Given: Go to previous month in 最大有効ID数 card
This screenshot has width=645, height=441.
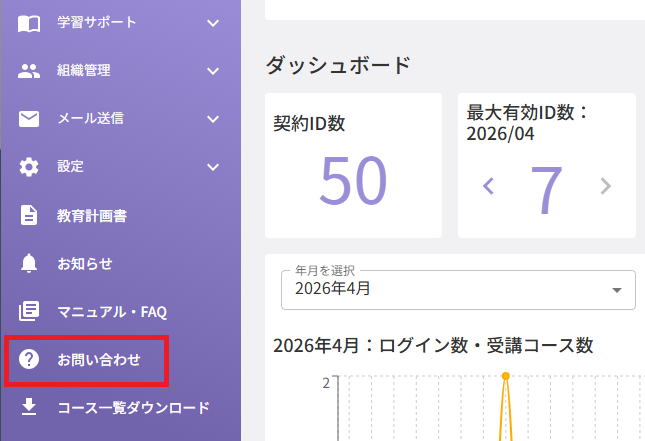Looking at the screenshot, I should 488,186.
